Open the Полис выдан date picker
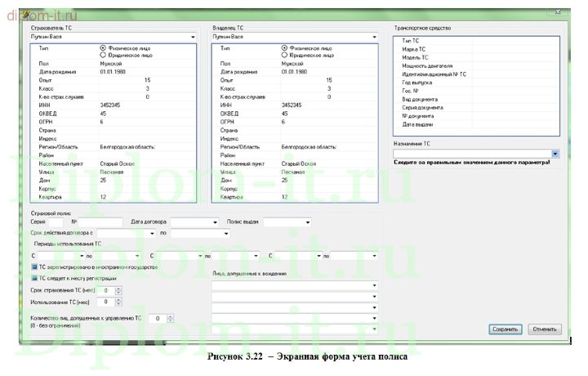The image size is (588, 376). (308, 222)
